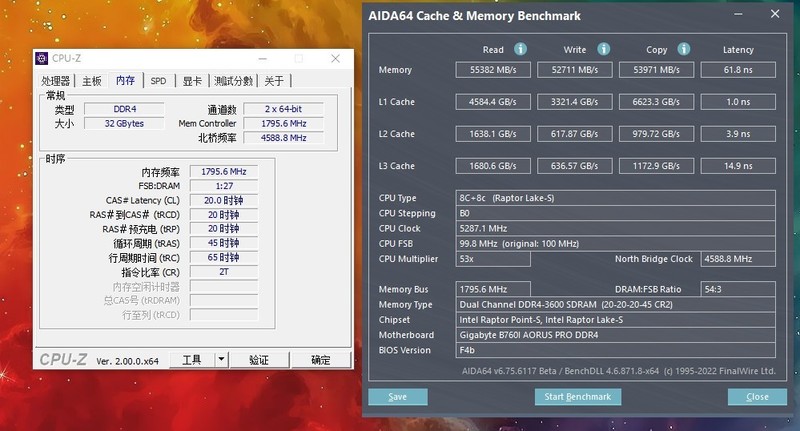Click the CPU Clock field 5287.1 MHz
Image resolution: width=800 pixels, height=431 pixels.
pos(615,229)
